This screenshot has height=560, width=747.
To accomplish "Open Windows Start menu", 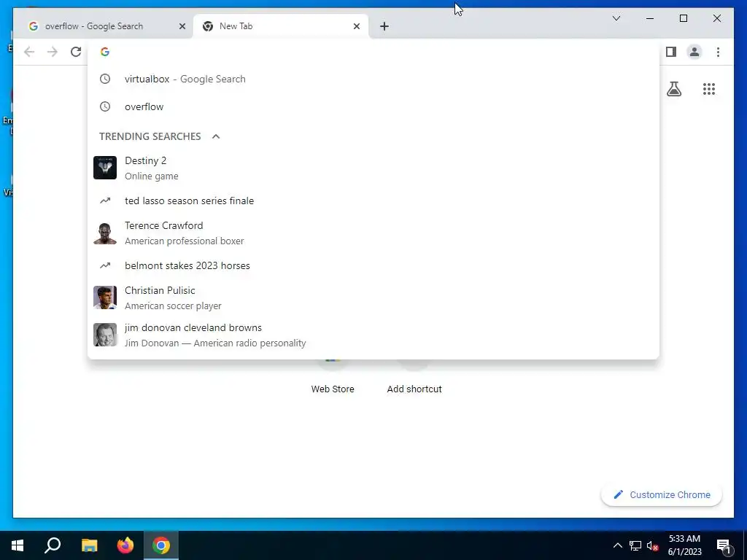I will click(x=18, y=545).
